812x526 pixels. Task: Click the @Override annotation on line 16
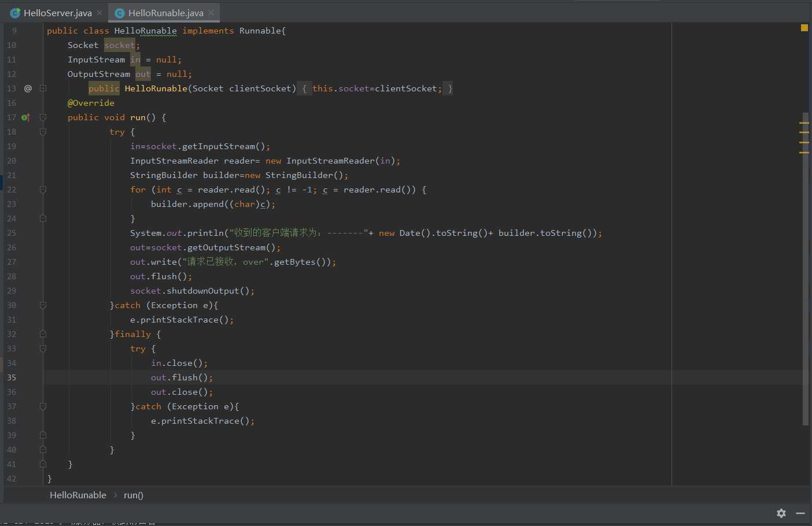91,103
